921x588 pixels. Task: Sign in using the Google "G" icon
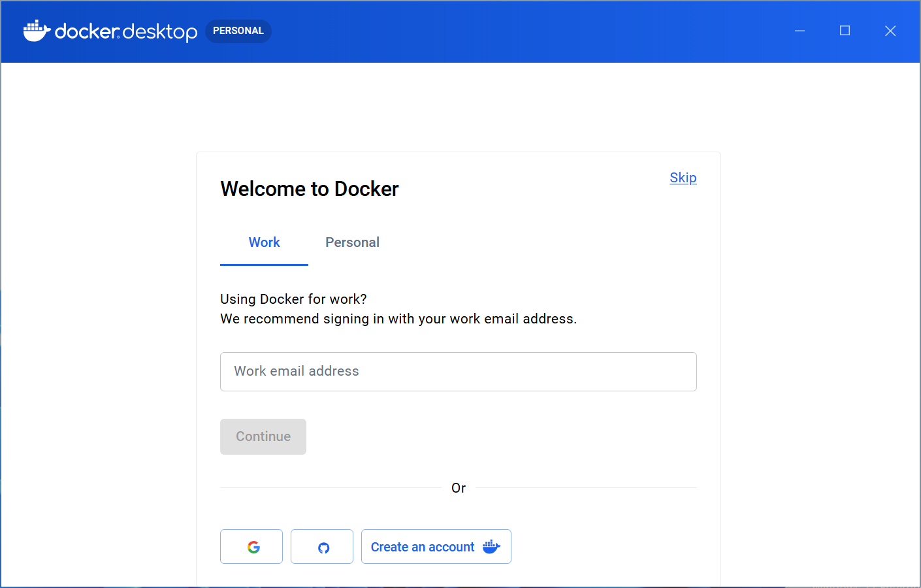[251, 546]
